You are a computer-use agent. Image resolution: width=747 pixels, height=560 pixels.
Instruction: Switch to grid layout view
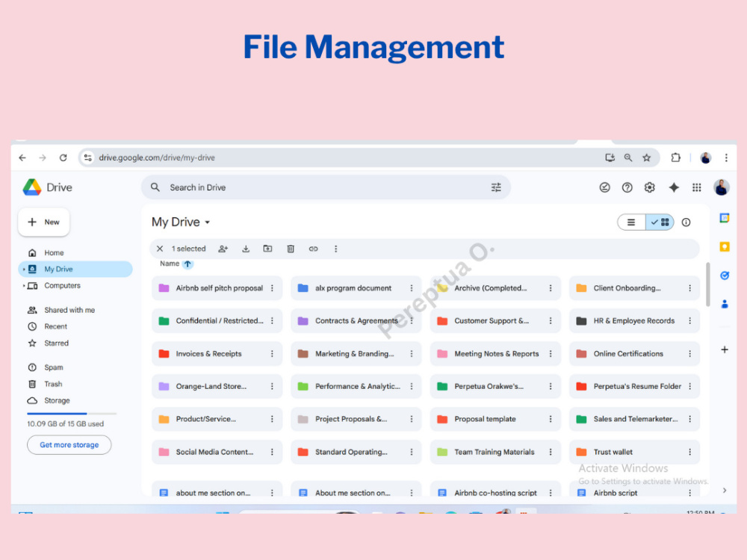(660, 223)
